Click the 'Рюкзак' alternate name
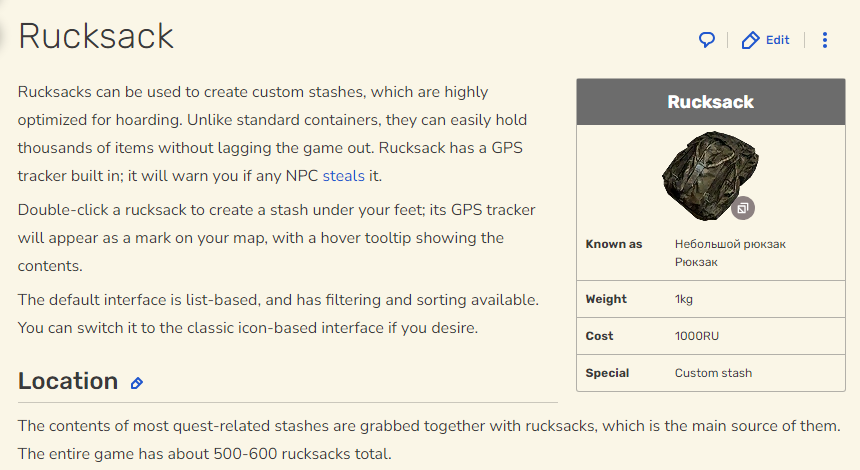The height and width of the screenshot is (470, 860). (696, 262)
